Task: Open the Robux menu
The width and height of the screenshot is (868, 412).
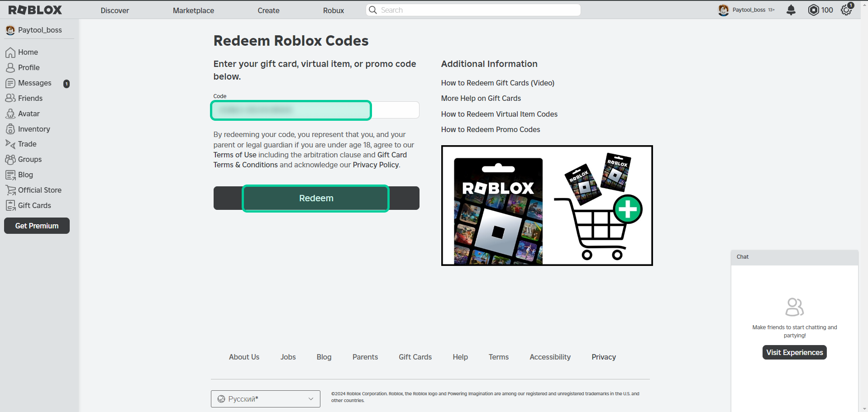Action: point(334,10)
